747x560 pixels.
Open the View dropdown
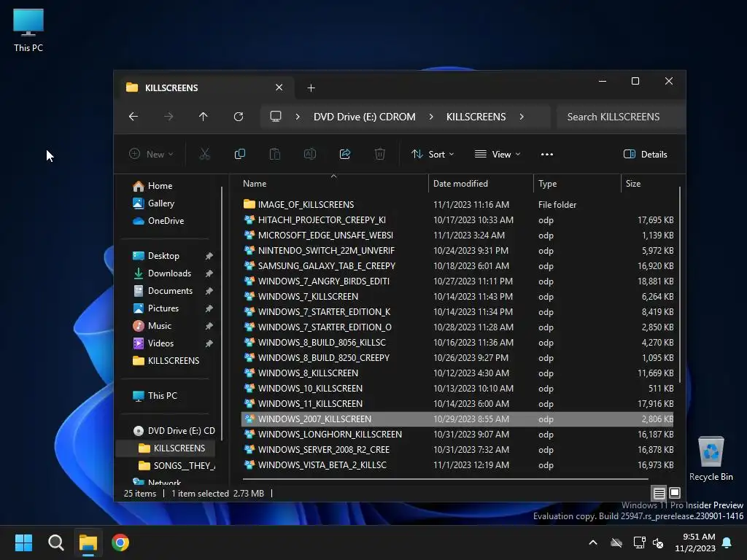[498, 155]
